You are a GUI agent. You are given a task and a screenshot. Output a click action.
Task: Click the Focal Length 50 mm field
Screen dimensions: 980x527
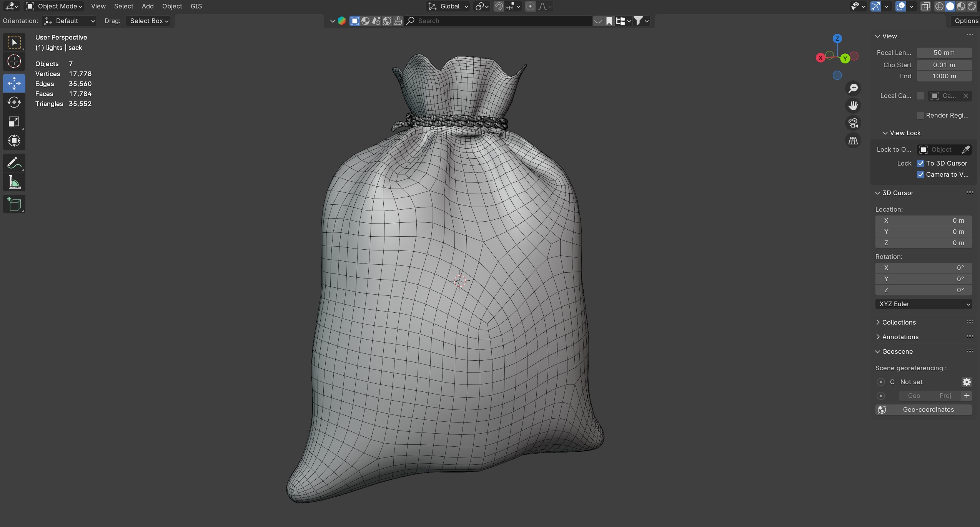[944, 53]
